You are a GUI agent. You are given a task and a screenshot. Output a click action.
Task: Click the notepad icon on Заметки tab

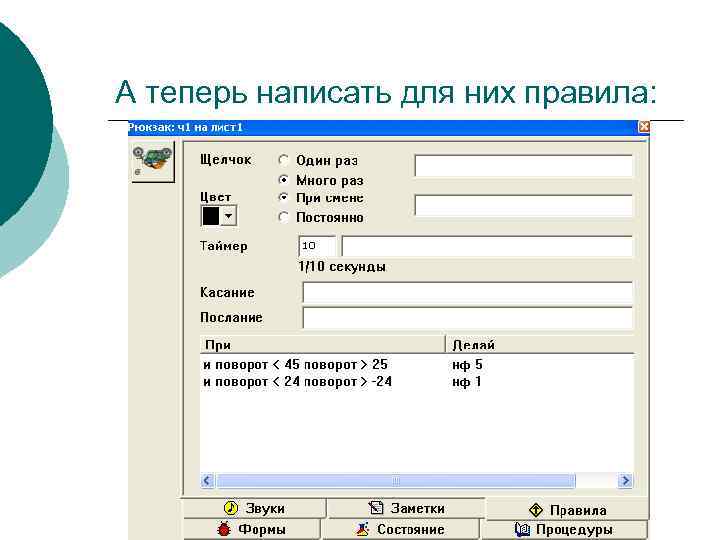point(376,508)
